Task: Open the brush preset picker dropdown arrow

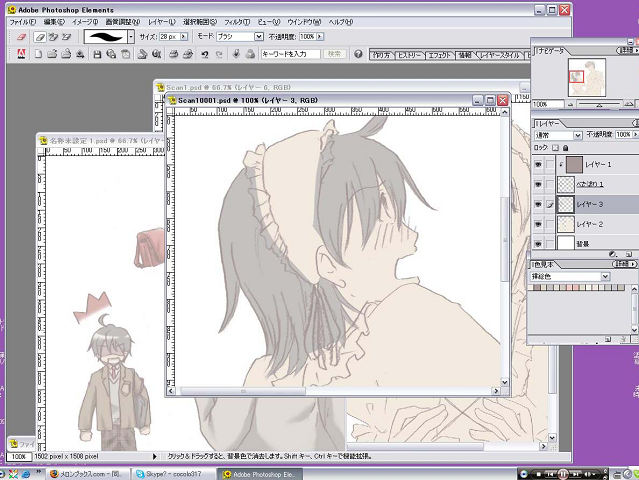Action: tap(131, 37)
